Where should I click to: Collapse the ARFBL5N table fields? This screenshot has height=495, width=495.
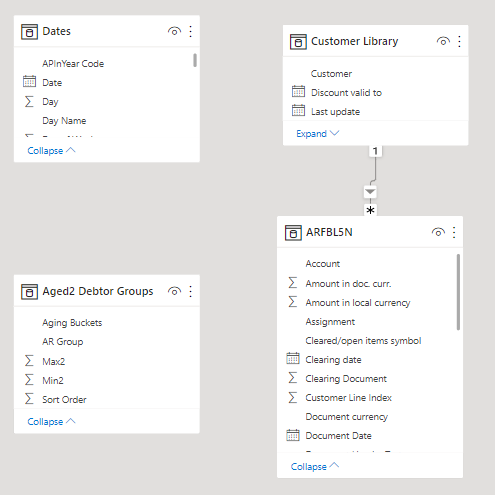315,466
